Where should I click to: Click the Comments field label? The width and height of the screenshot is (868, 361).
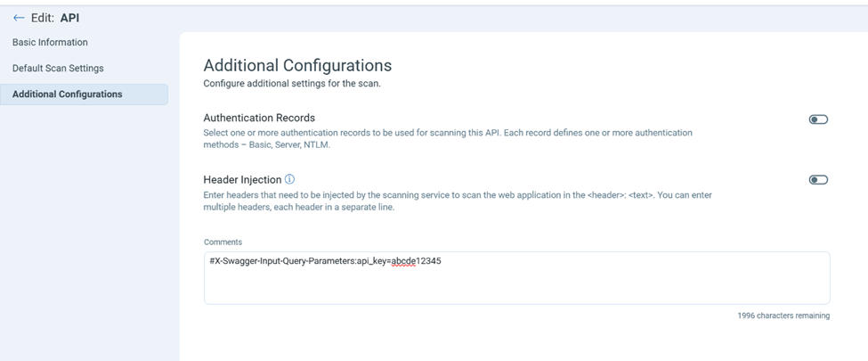pos(223,242)
